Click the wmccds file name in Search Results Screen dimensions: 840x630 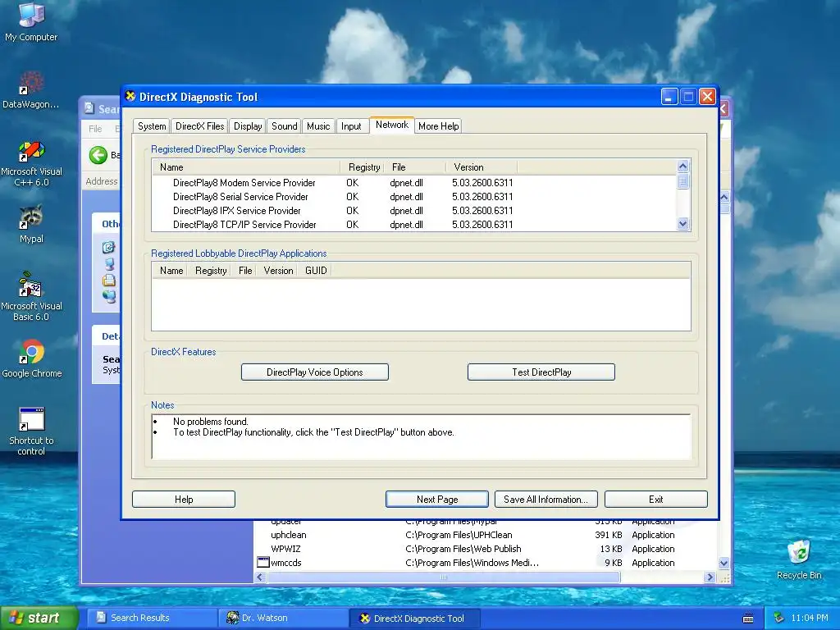pos(286,563)
